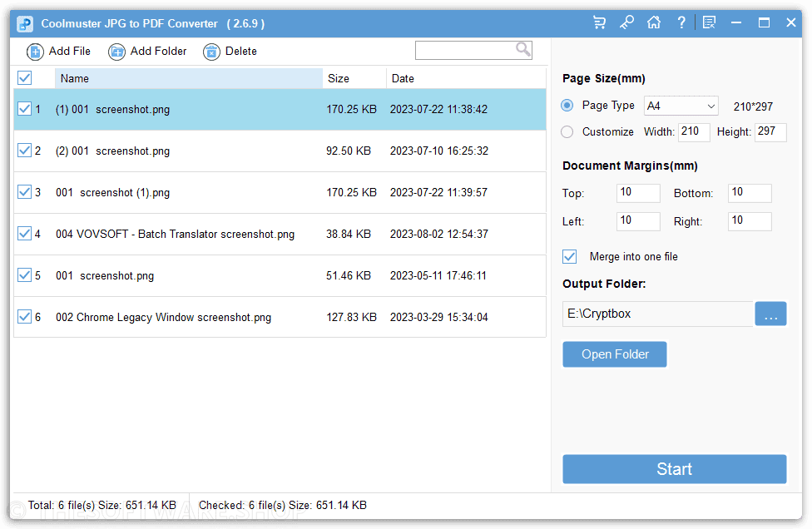Open help via the question mark icon
The height and width of the screenshot is (529, 812).
point(681,22)
